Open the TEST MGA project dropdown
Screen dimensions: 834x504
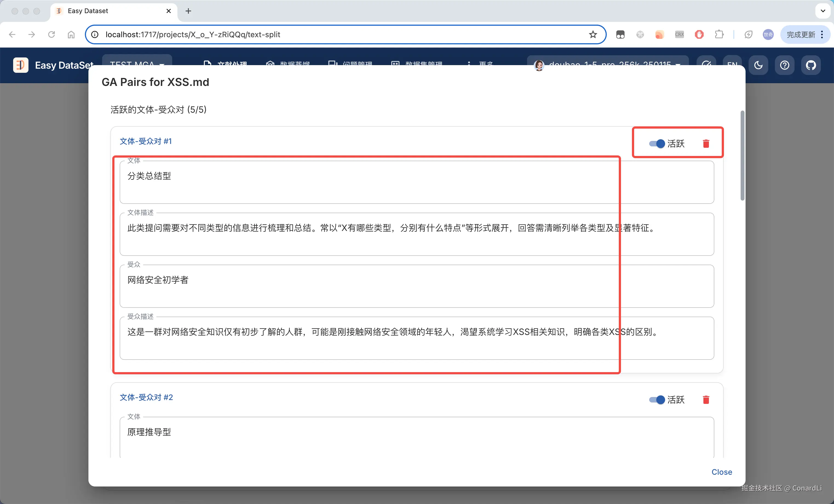pyautogui.click(x=137, y=60)
